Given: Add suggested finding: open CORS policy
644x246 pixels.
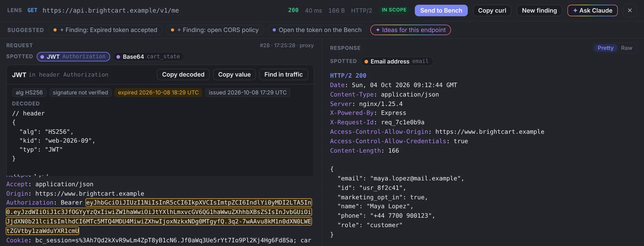Looking at the screenshot, I should (x=215, y=30).
